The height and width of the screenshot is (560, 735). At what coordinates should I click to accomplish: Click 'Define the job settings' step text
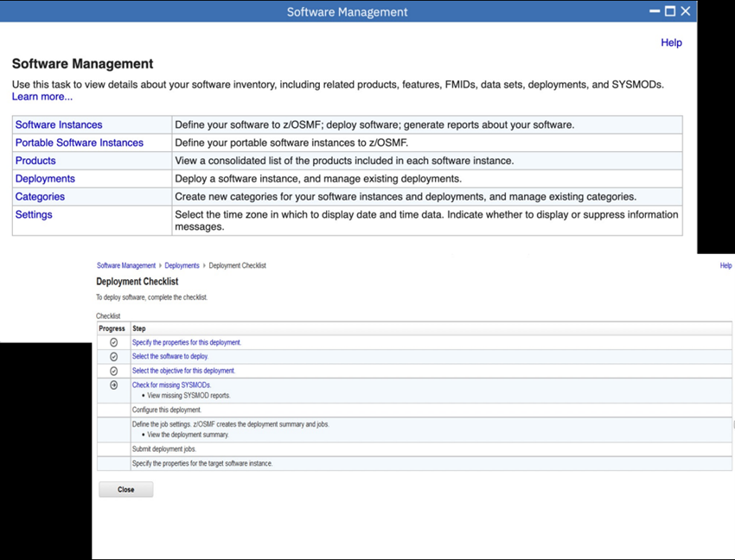(x=231, y=424)
